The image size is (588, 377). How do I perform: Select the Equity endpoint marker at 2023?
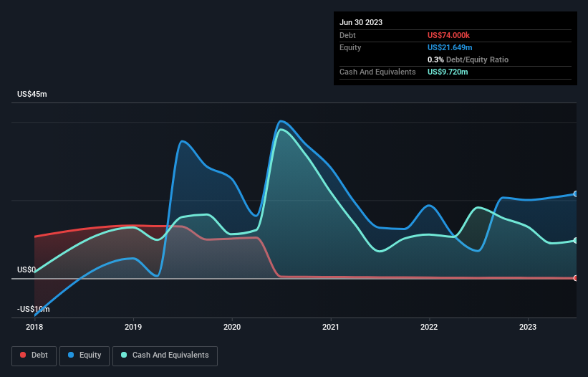[576, 194]
